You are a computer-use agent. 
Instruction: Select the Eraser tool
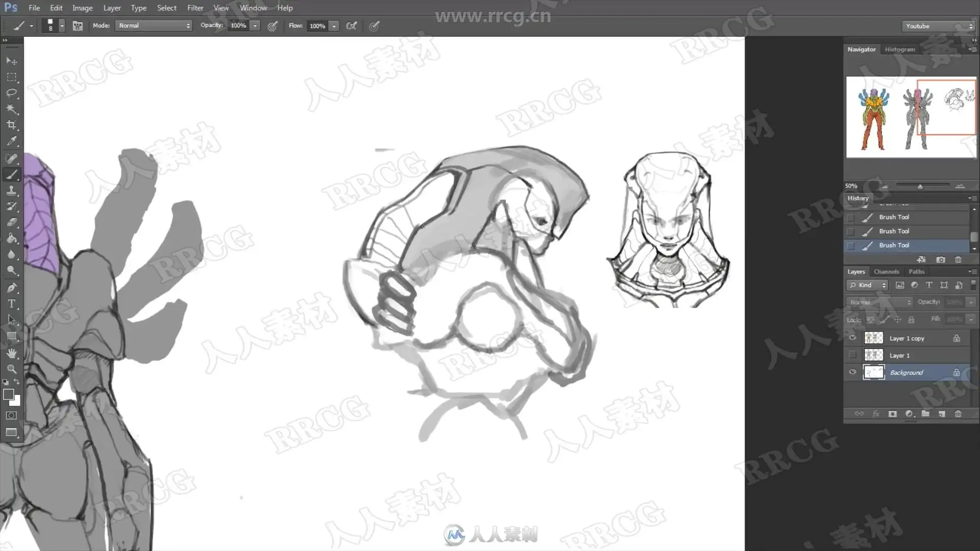pyautogui.click(x=11, y=222)
